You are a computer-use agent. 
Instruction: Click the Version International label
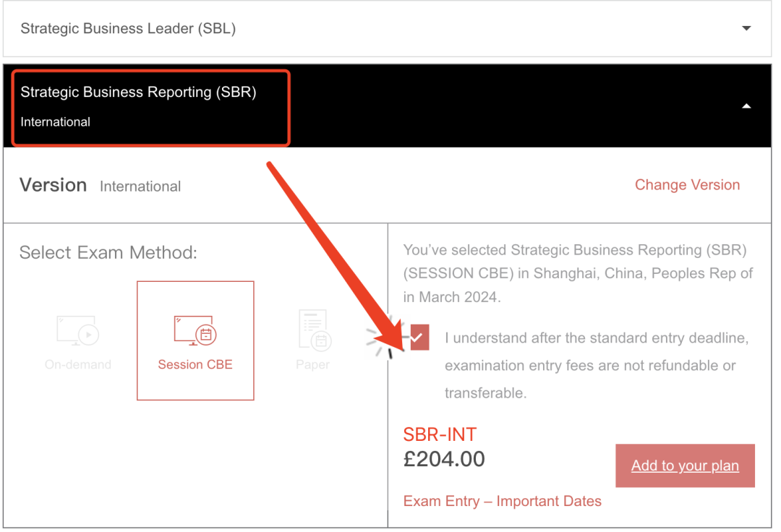point(100,186)
